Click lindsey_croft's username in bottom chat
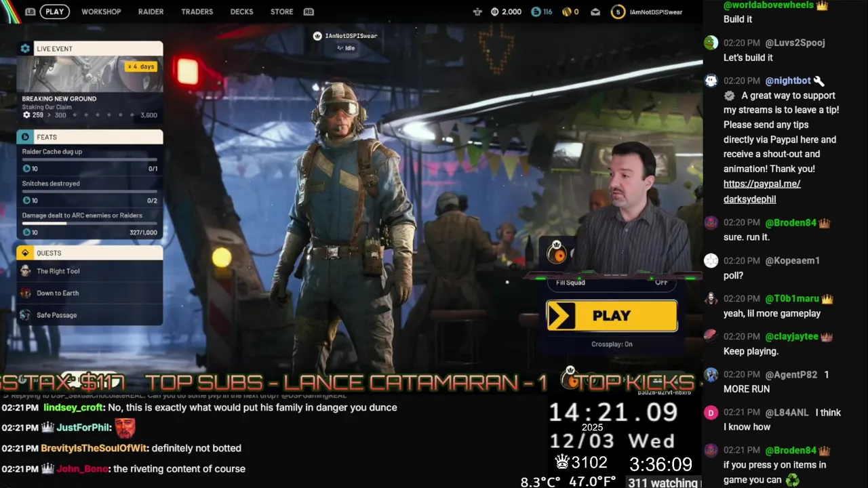This screenshot has height=488, width=868. [x=74, y=407]
